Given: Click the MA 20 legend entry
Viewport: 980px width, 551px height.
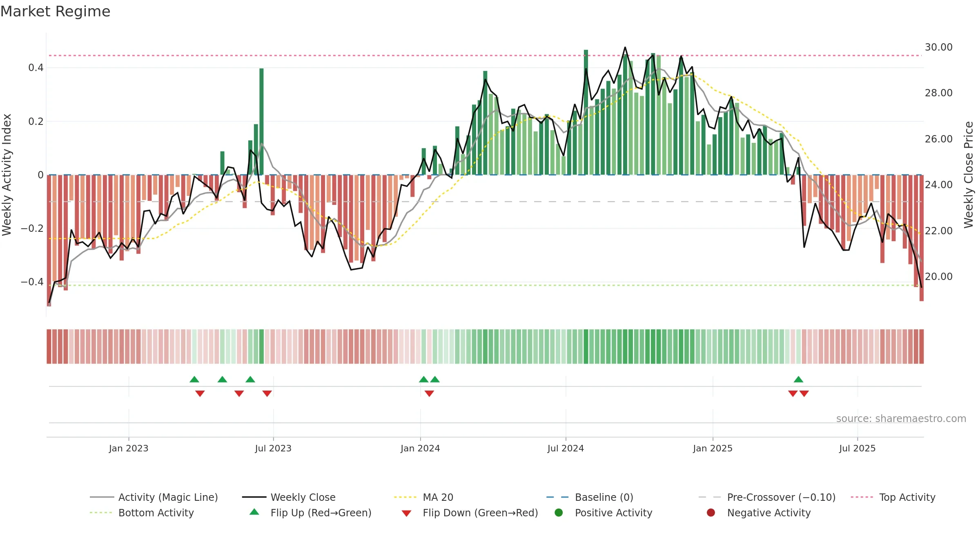Looking at the screenshot, I should (x=423, y=497).
